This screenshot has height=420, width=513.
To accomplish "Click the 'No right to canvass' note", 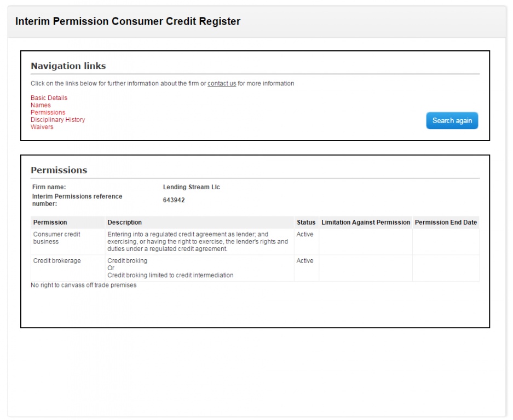I will [83, 285].
